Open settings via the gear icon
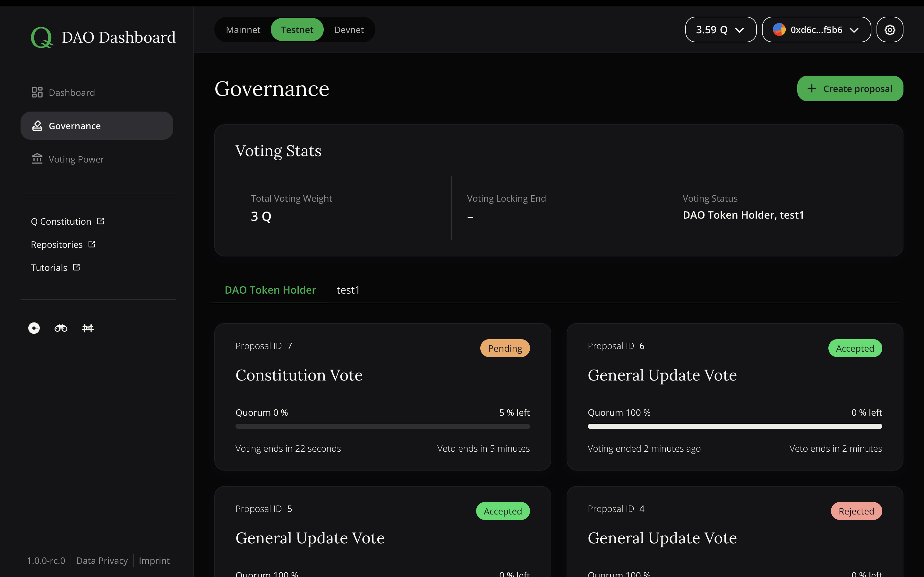The image size is (924, 577). [x=890, y=30]
